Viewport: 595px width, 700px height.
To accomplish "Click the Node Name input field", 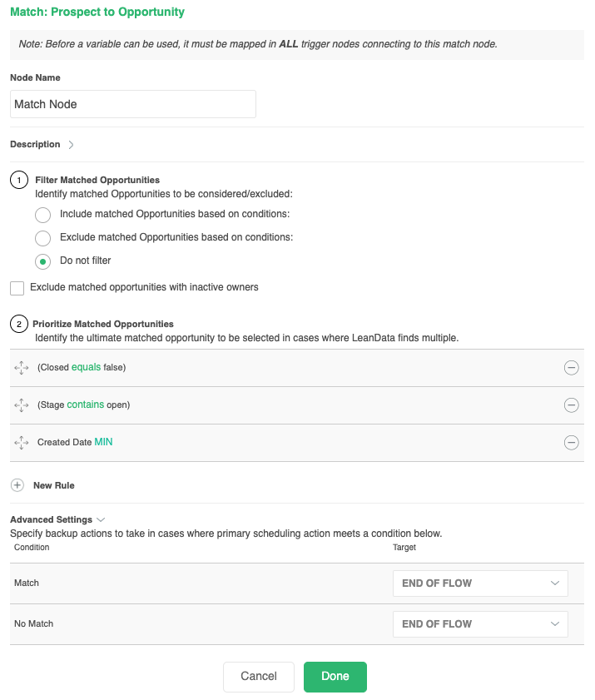I will pyautogui.click(x=133, y=104).
